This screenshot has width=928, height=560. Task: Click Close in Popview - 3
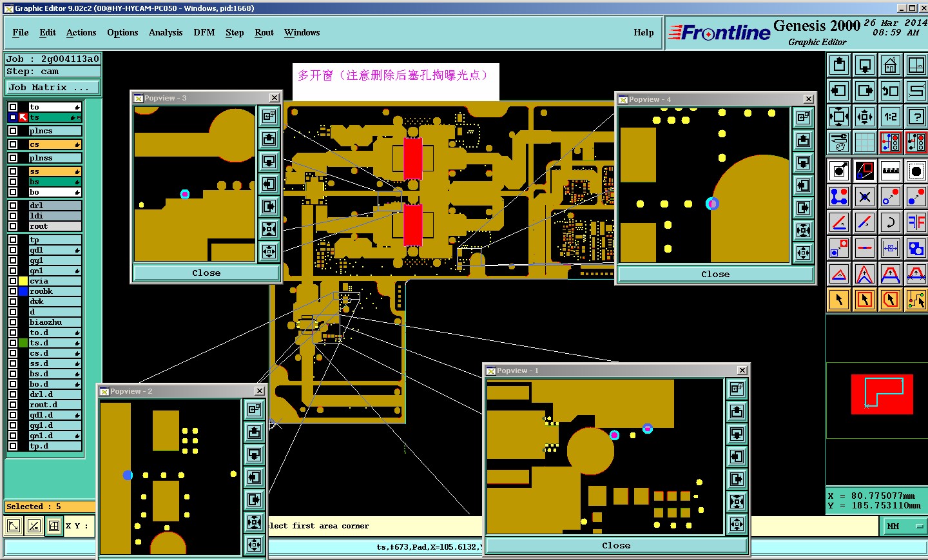[206, 273]
